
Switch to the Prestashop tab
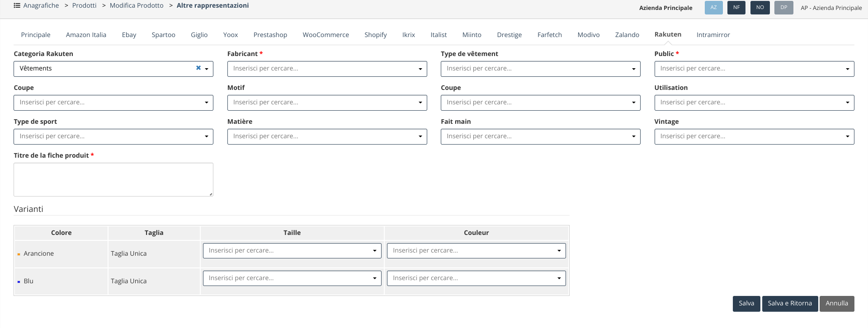tap(270, 35)
